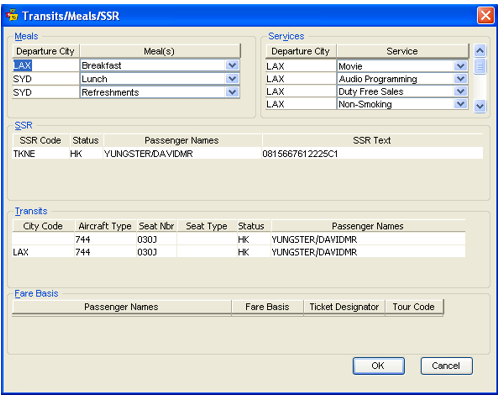
Task: Click the Service column header
Action: coord(402,51)
